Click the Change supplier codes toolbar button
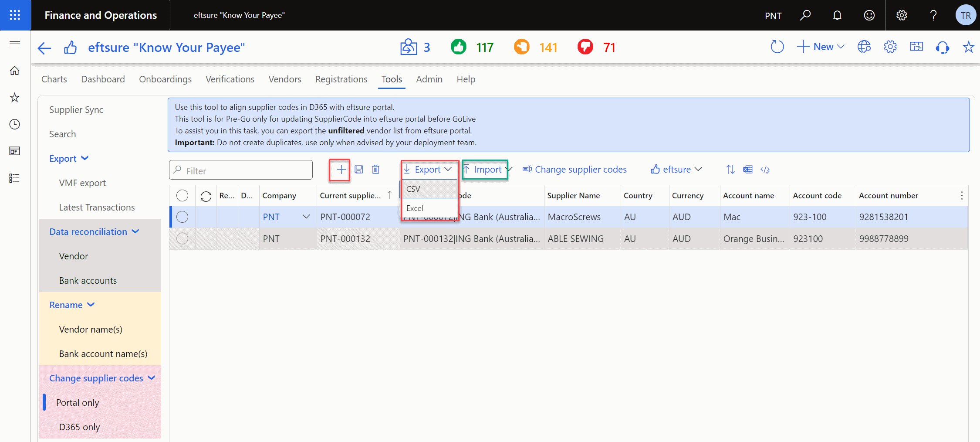The width and height of the screenshot is (980, 442). (x=574, y=170)
